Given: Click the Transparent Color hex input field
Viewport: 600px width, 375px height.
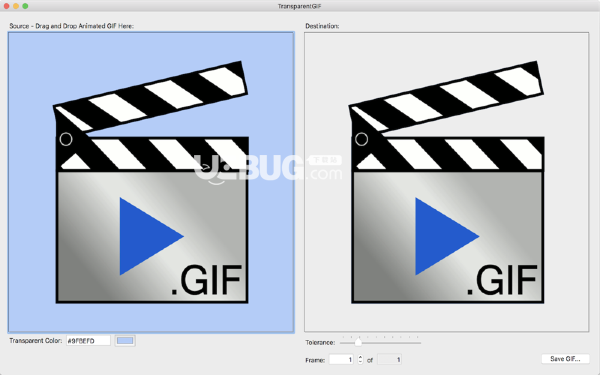Looking at the screenshot, I should 88,341.
